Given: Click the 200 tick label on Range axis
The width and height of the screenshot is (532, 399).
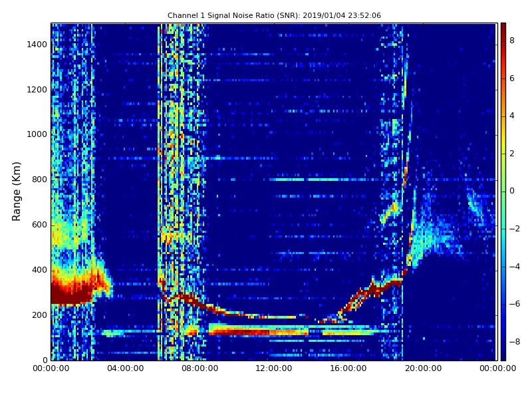Looking at the screenshot, I should [x=40, y=315].
